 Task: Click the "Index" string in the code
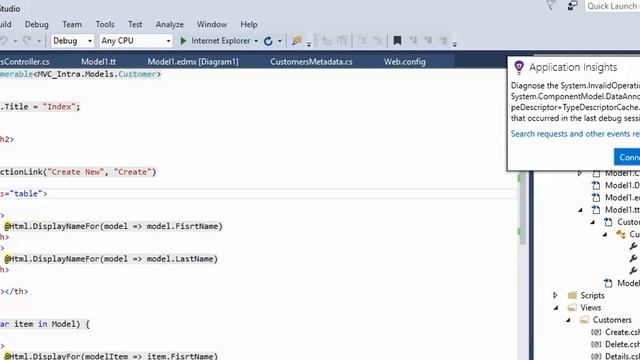pos(59,107)
